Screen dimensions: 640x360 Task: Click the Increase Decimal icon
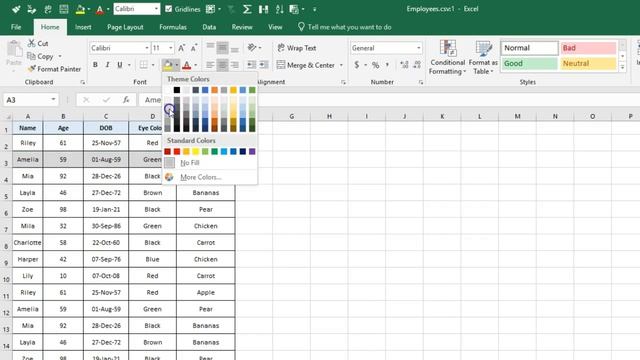tap(404, 64)
